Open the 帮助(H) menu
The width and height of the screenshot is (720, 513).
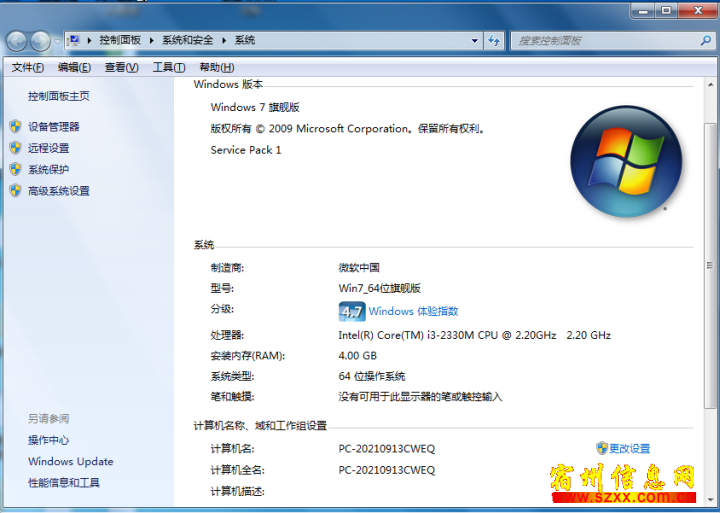click(x=217, y=68)
